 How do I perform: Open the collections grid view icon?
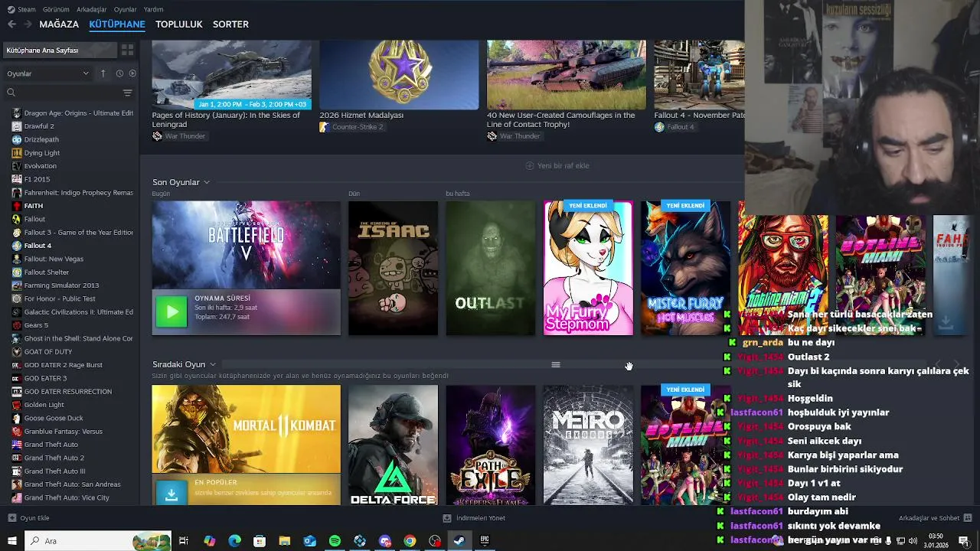[127, 50]
